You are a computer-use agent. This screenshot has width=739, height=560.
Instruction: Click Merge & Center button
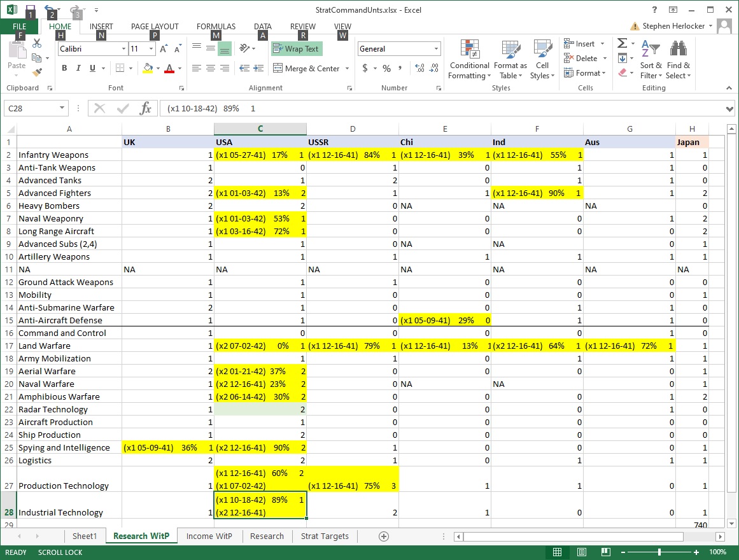pyautogui.click(x=306, y=68)
